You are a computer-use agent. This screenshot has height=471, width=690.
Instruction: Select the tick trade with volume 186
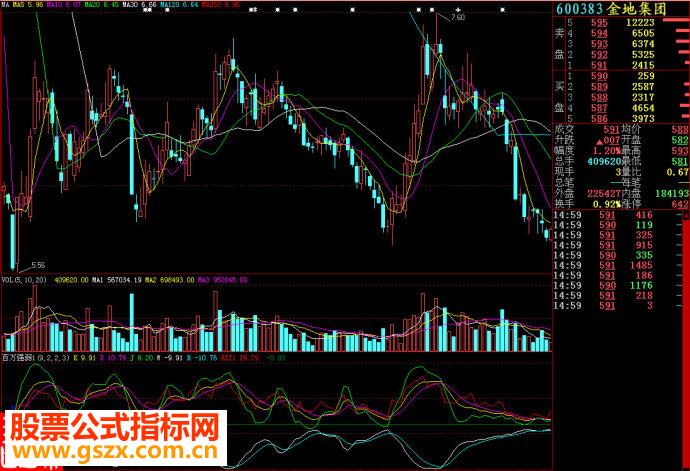(x=644, y=276)
